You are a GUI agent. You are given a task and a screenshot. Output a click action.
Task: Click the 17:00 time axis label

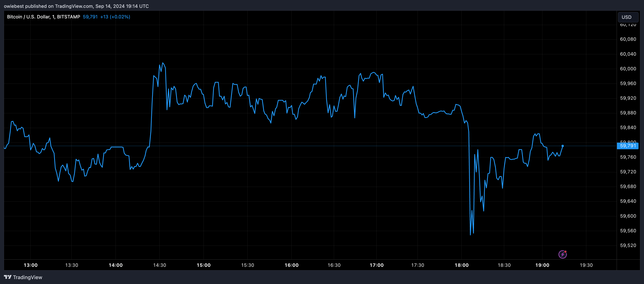coord(376,265)
